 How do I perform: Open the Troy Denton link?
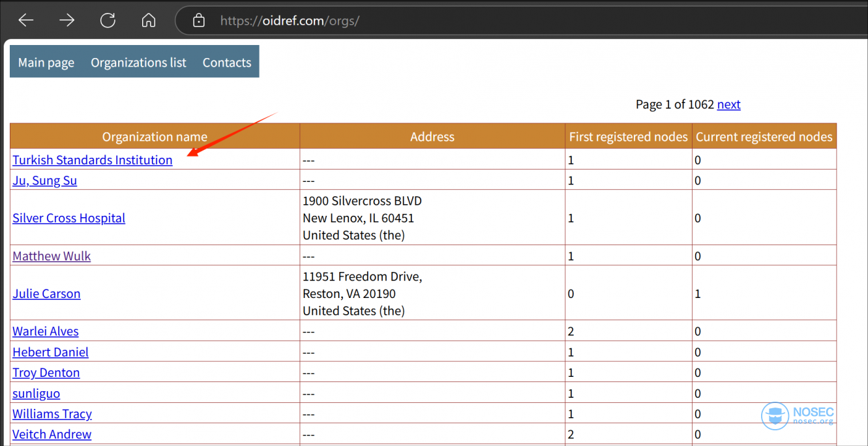(x=46, y=373)
